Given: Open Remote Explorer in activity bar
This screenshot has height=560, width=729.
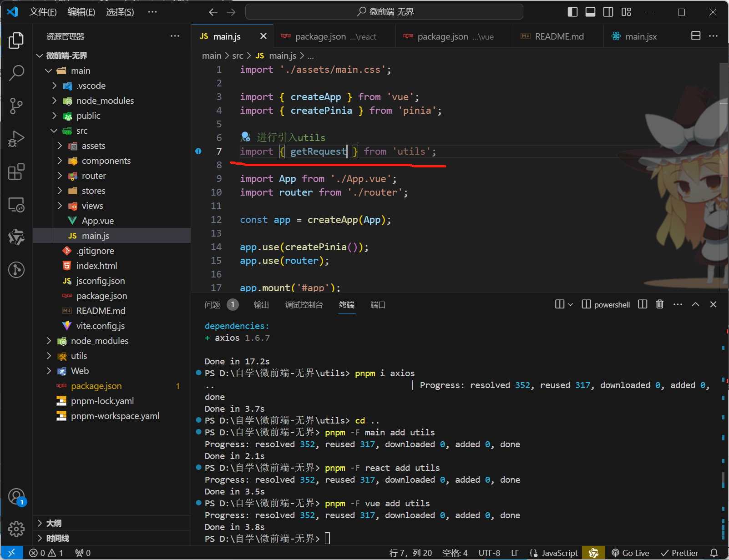Looking at the screenshot, I should [x=16, y=205].
